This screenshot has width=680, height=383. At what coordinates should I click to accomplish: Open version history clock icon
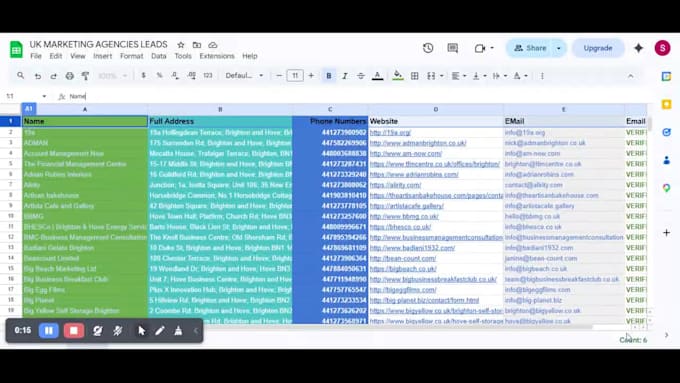[428, 48]
